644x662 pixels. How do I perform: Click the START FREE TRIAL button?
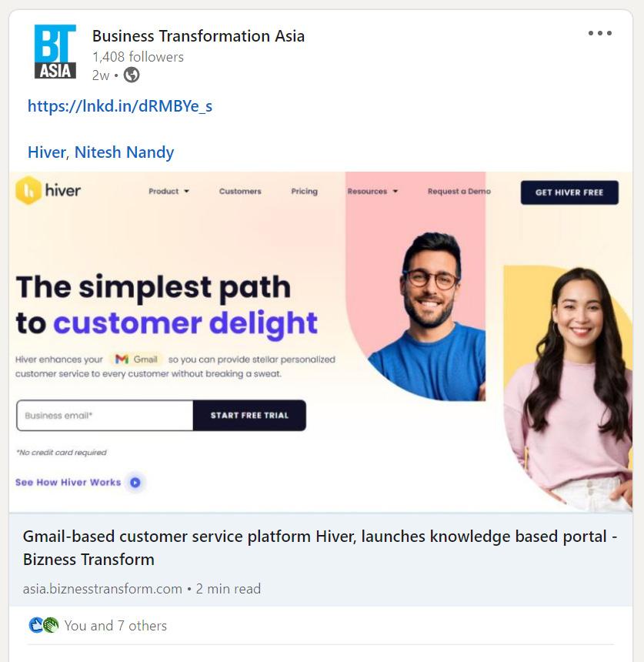[x=249, y=416]
